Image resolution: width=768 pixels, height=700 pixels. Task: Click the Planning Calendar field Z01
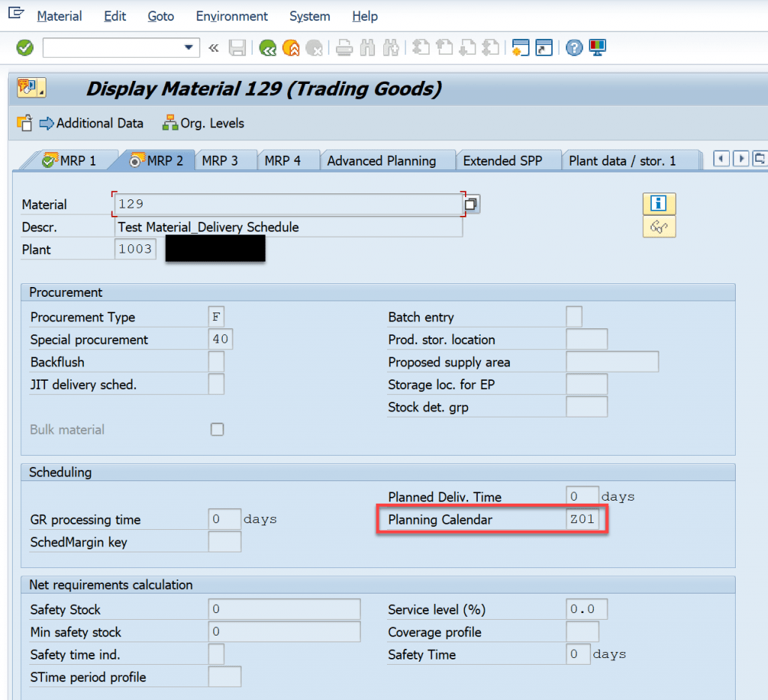point(582,519)
